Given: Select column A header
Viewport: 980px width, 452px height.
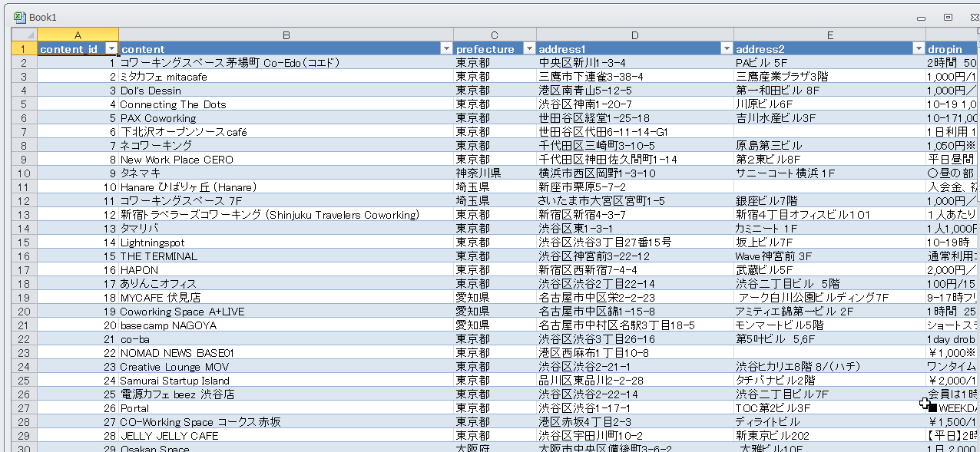Looking at the screenshot, I should pos(78,35).
